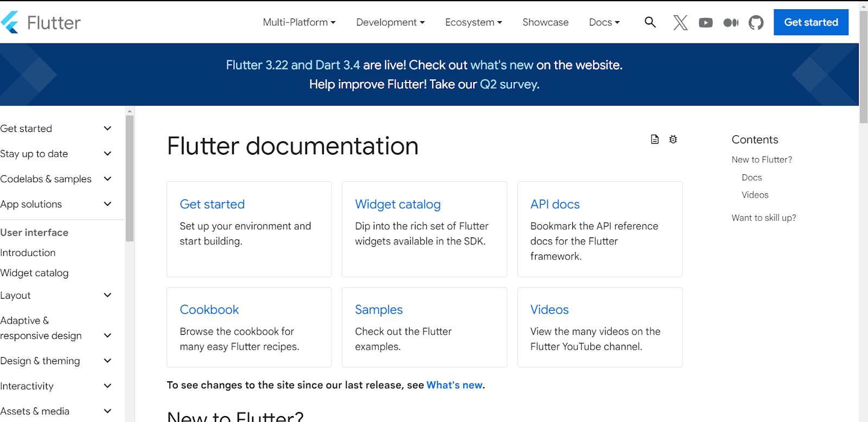The width and height of the screenshot is (868, 422).
Task: Click the Flutter logo in header
Action: click(41, 22)
